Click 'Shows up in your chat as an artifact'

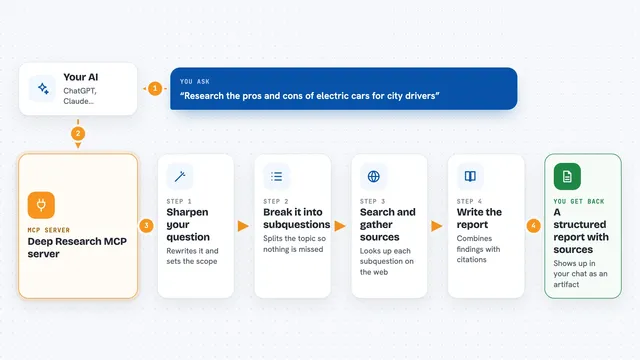(580, 273)
